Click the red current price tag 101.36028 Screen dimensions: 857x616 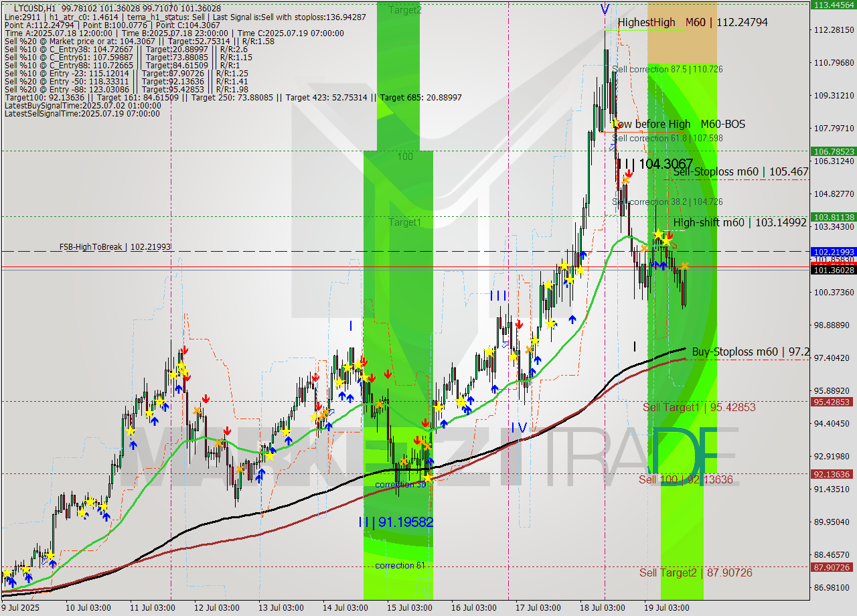pyautogui.click(x=832, y=270)
